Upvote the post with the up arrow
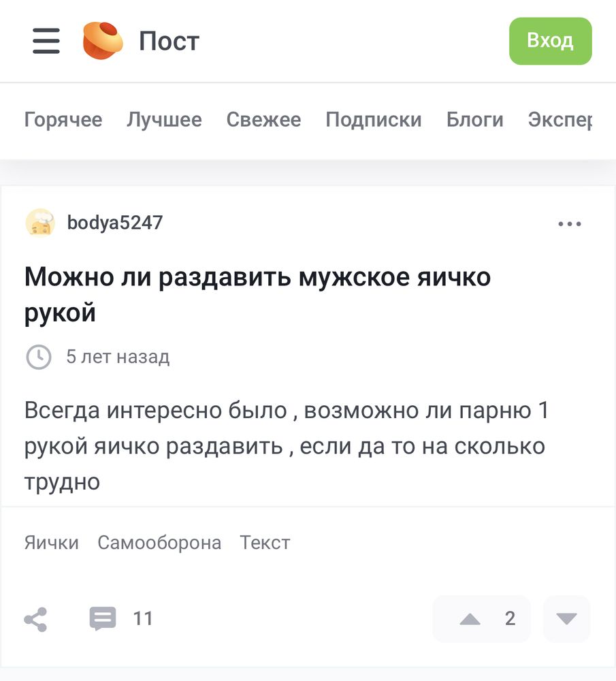 click(x=470, y=619)
